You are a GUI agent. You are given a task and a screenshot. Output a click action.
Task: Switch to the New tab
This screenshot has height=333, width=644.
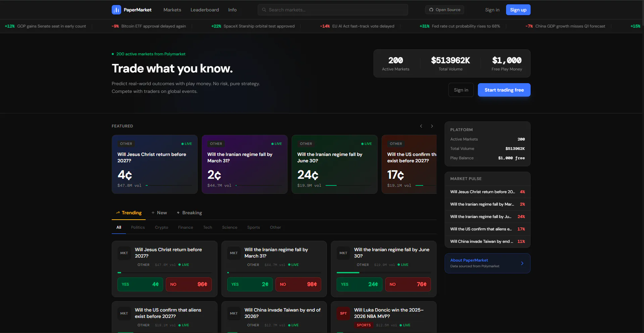tap(159, 213)
